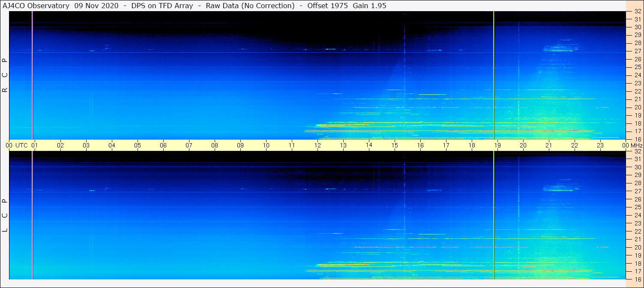The image size is (644, 288).
Task: Select the 20 MHz label in RCP scale
Action: [637, 107]
